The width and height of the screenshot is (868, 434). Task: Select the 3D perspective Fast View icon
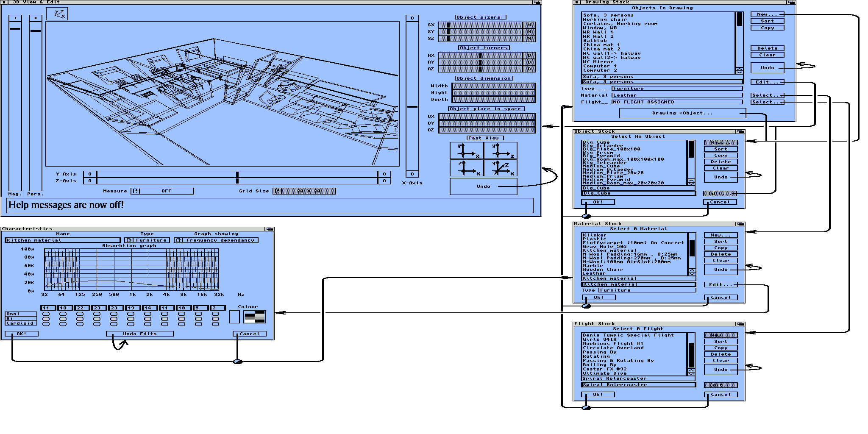click(x=501, y=168)
